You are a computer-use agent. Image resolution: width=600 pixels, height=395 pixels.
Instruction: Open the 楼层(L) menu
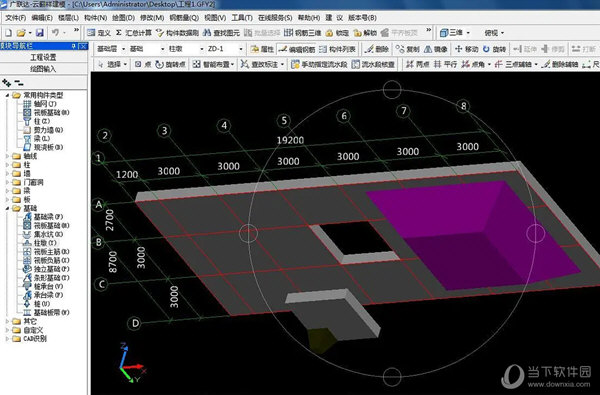[x=68, y=18]
